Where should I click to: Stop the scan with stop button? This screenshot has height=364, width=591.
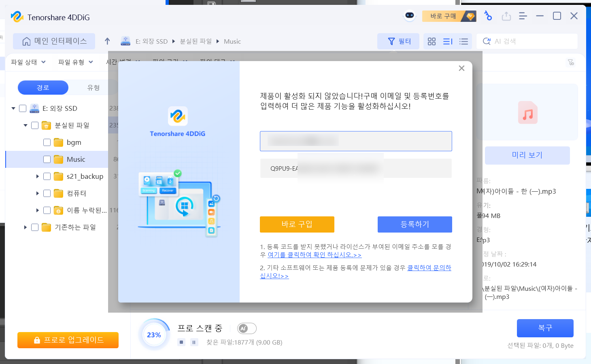[x=181, y=342]
